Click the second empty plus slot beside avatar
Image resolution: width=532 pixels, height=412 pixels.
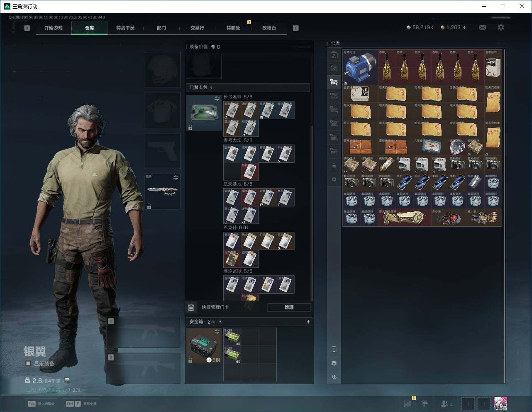tap(484, 404)
